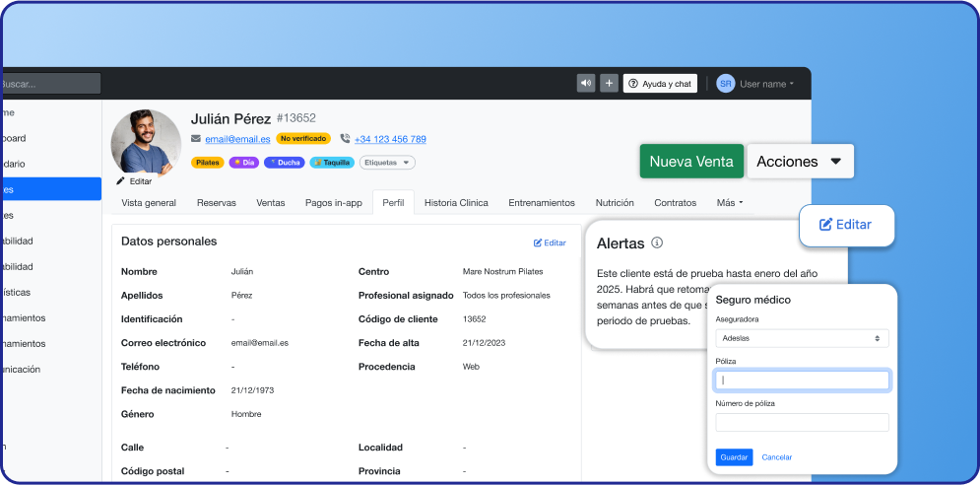This screenshot has height=485, width=980.
Task: Click the phone icon beside phone number
Action: tap(345, 139)
